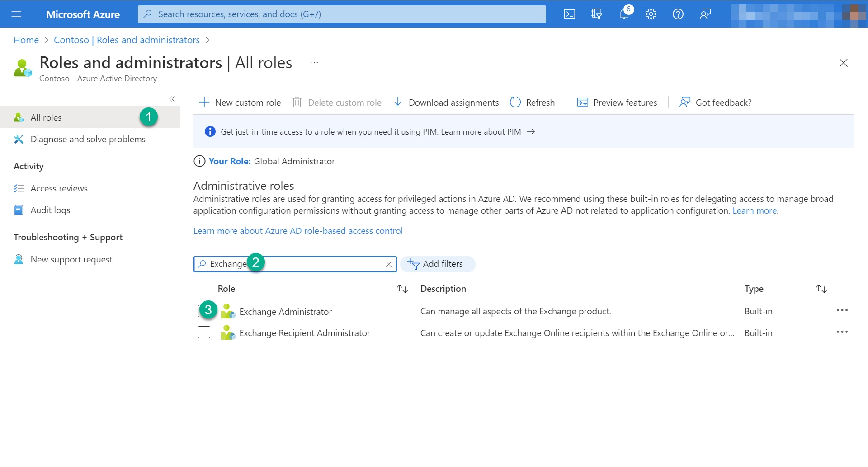The image size is (868, 467).
Task: Select Access reviews in the sidebar
Action: 59,188
